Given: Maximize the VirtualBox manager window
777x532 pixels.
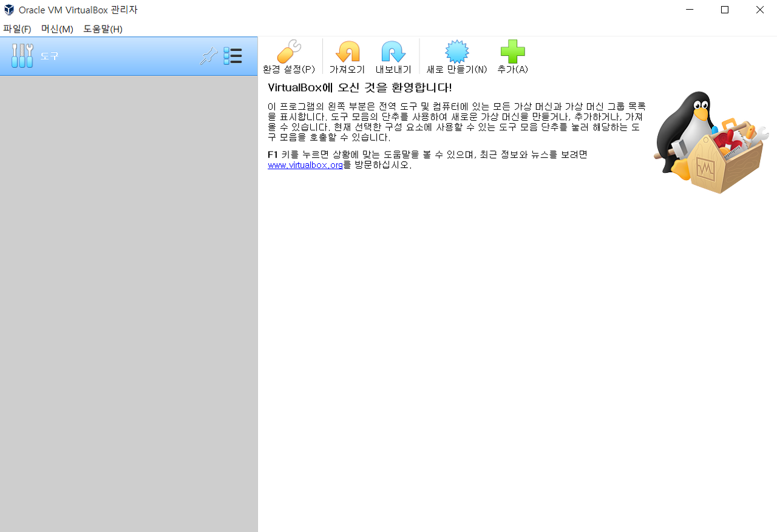Looking at the screenshot, I should point(725,10).
